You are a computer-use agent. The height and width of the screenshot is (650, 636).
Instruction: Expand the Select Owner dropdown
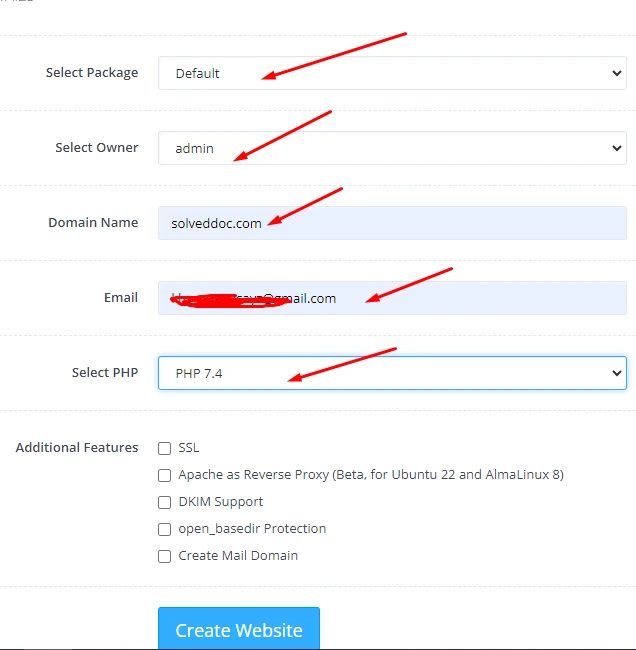coord(392,148)
